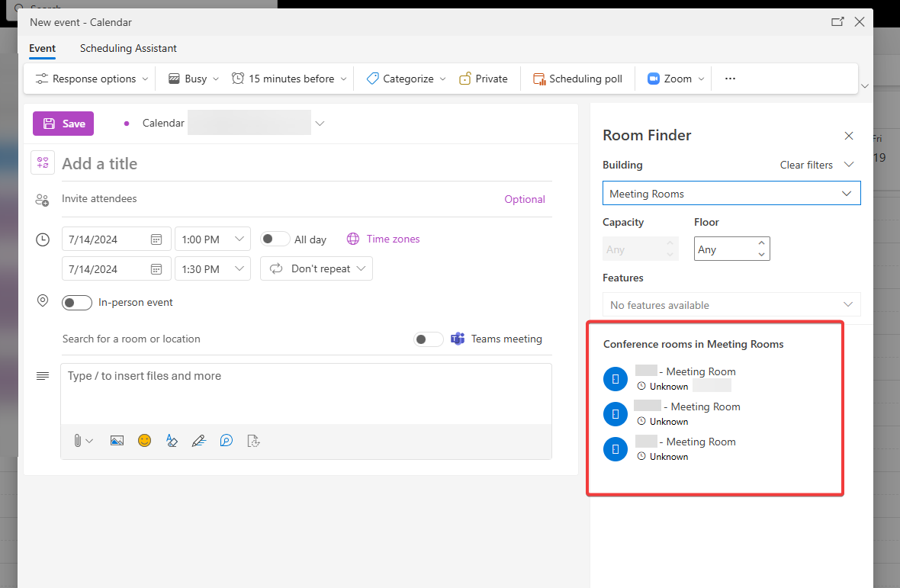900x588 pixels.
Task: Click the Response options sliders icon
Action: pyautogui.click(x=41, y=79)
